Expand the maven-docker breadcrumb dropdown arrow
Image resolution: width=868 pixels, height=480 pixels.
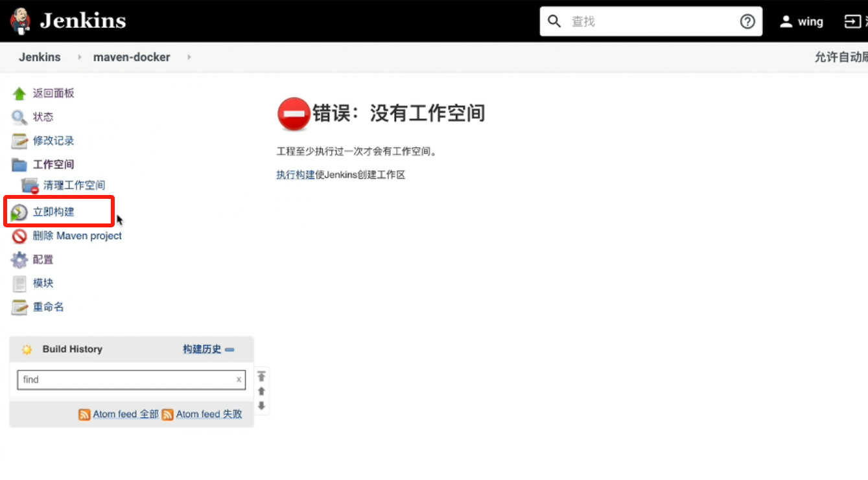click(189, 57)
